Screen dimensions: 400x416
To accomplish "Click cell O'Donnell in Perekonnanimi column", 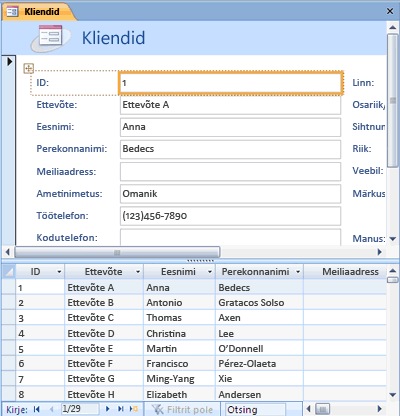I will pyautogui.click(x=260, y=349).
